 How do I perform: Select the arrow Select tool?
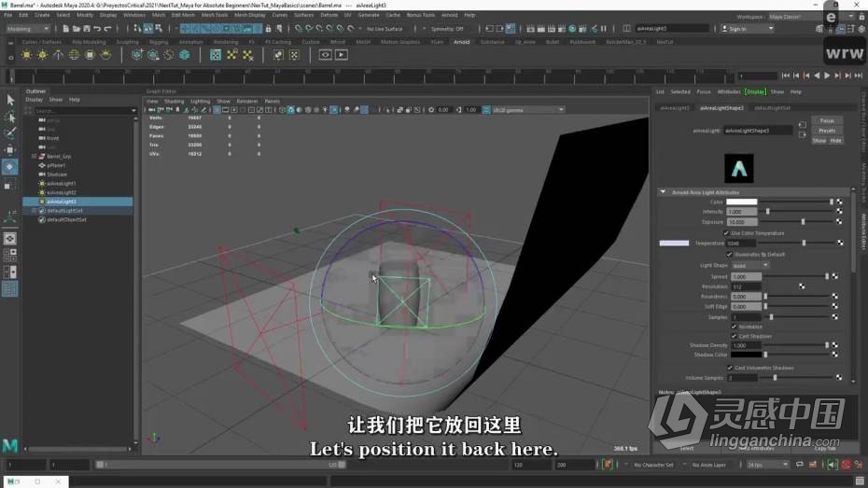[x=10, y=100]
